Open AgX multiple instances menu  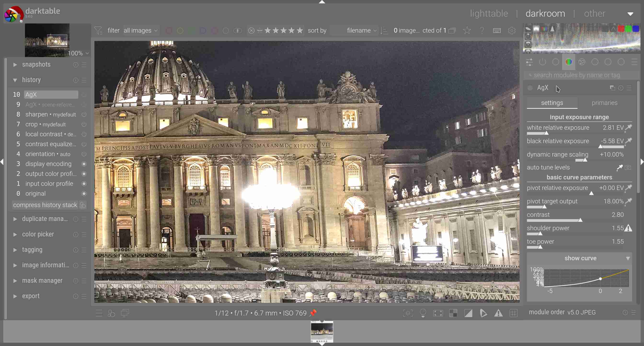(612, 88)
